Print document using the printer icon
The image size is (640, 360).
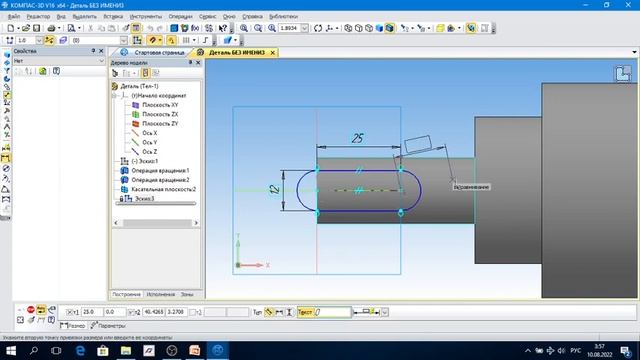pyautogui.click(x=51, y=28)
